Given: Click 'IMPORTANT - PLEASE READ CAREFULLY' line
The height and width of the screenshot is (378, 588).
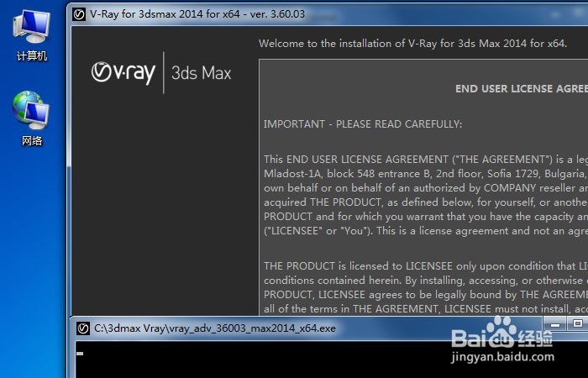Looking at the screenshot, I should point(363,124).
